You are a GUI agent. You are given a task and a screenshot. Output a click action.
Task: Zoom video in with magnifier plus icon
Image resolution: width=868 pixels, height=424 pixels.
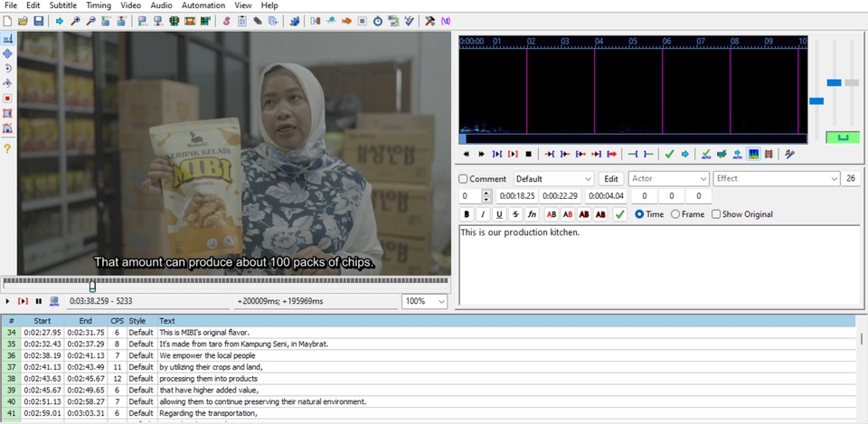[75, 21]
